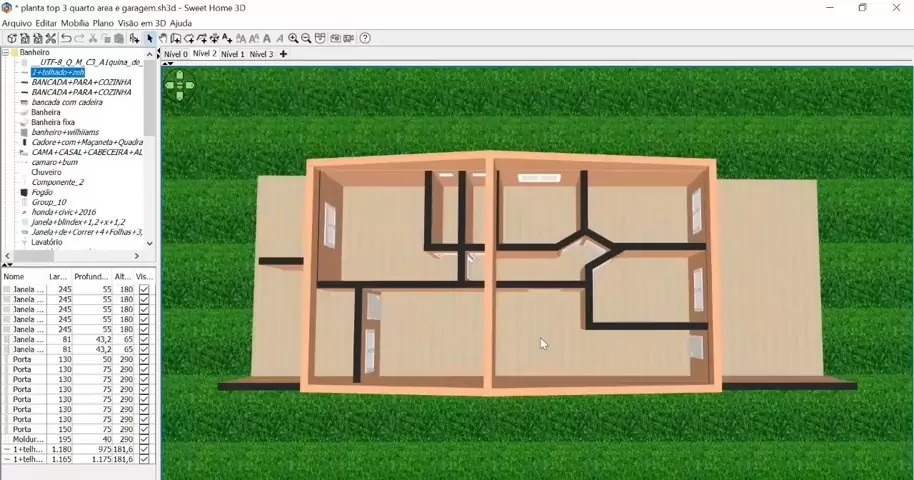
Task: Add new level with plus tab
Action: (283, 54)
